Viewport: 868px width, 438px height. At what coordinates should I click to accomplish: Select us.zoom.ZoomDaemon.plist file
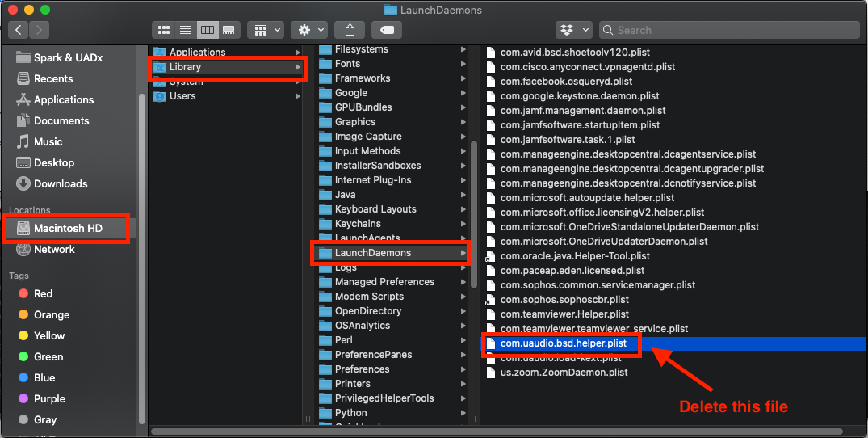(564, 373)
